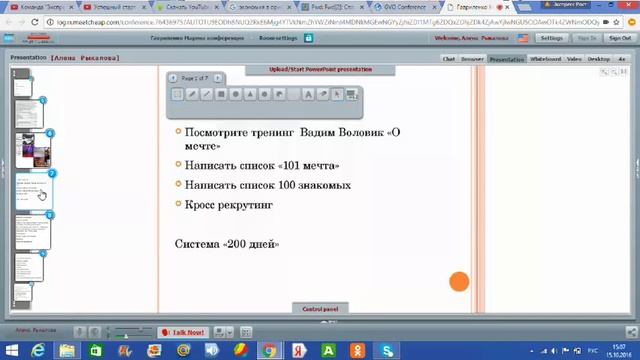Open Yandex browser from taskbar

click(299, 351)
